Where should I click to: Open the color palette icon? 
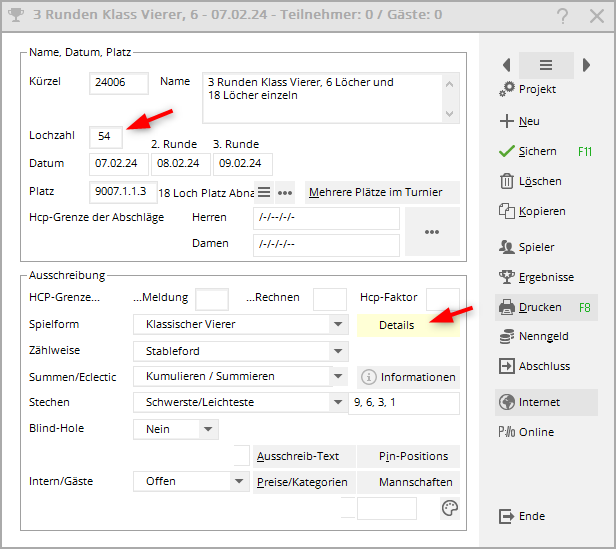[x=449, y=509]
